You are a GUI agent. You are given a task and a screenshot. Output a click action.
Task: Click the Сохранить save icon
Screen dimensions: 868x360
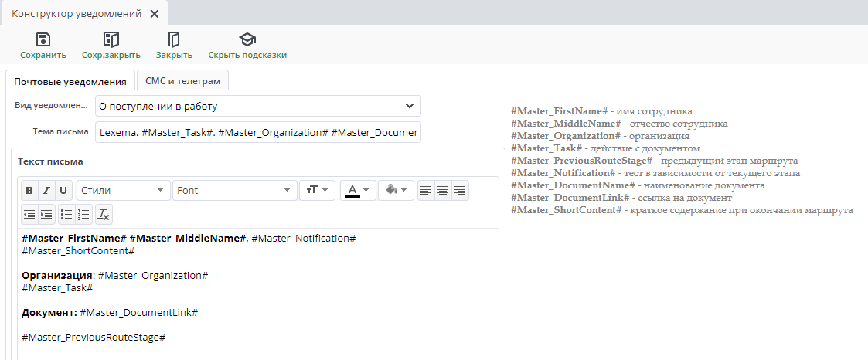(x=43, y=39)
